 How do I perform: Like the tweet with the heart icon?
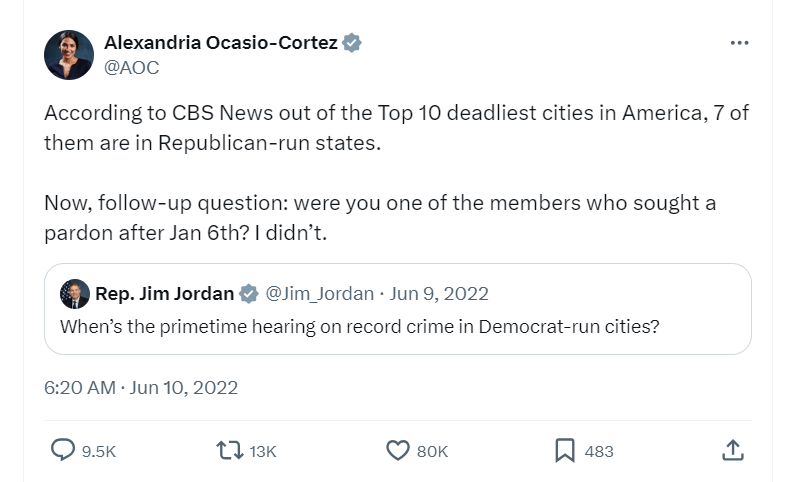tap(398, 451)
